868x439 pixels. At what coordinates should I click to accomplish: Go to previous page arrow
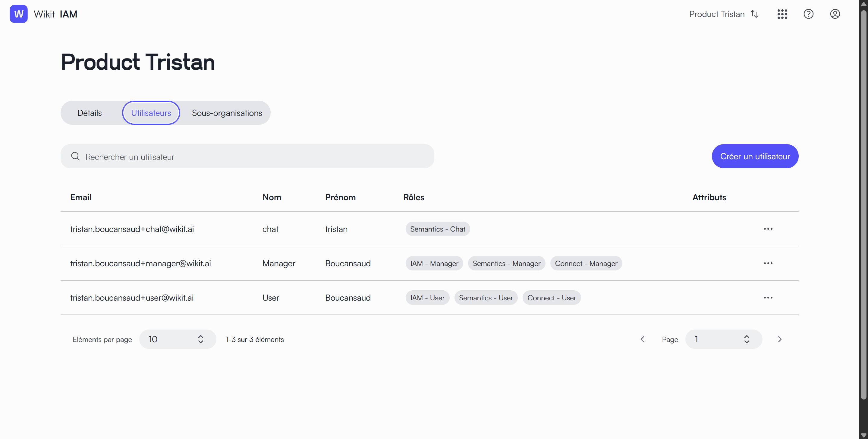click(643, 339)
